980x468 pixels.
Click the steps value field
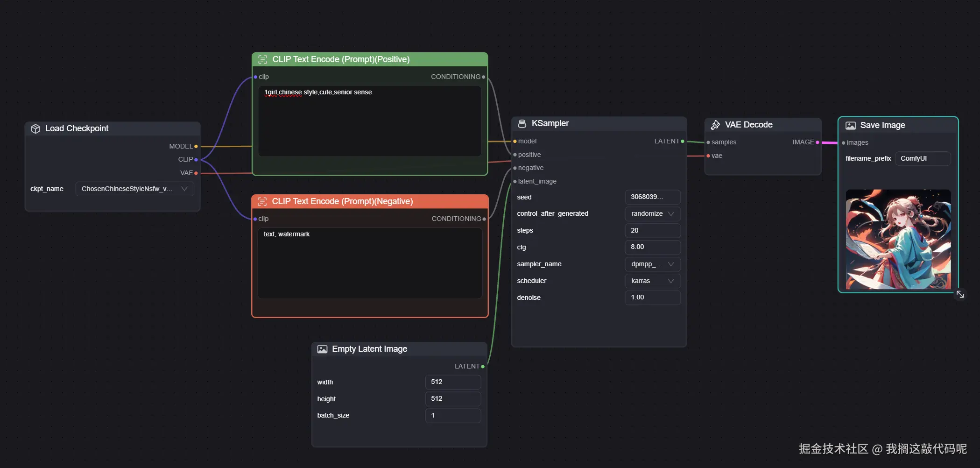coord(652,231)
